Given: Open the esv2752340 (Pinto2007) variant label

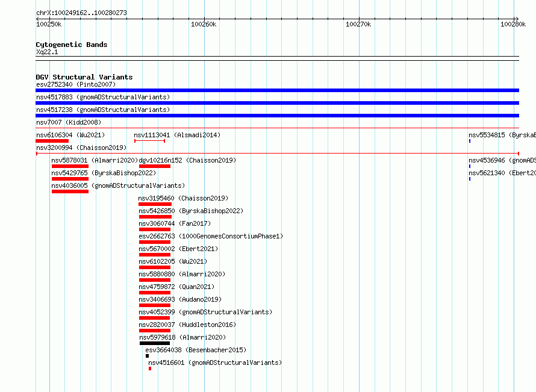Looking at the screenshot, I should point(76,84).
